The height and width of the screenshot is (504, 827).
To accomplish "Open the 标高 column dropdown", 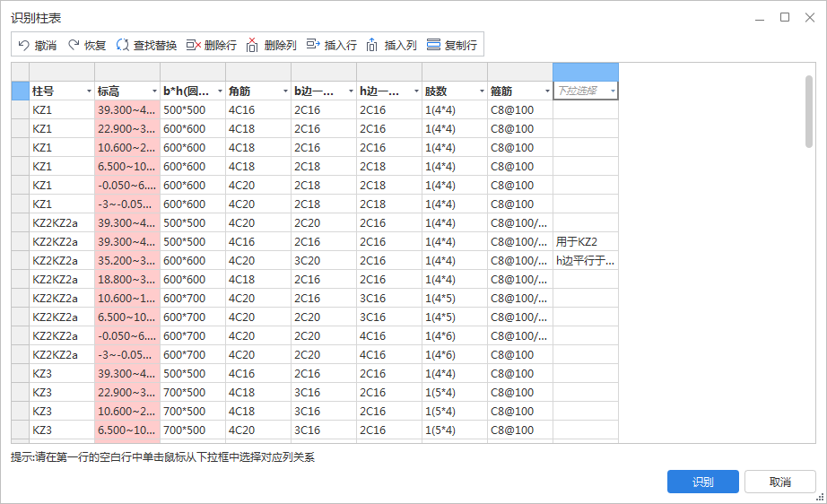I will pos(154,91).
